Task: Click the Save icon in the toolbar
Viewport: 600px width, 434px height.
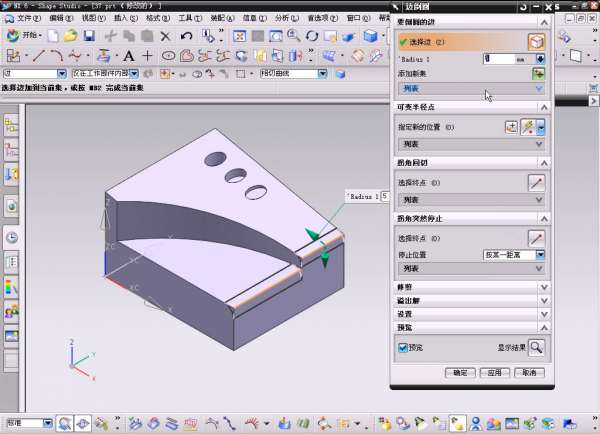Action: point(89,36)
